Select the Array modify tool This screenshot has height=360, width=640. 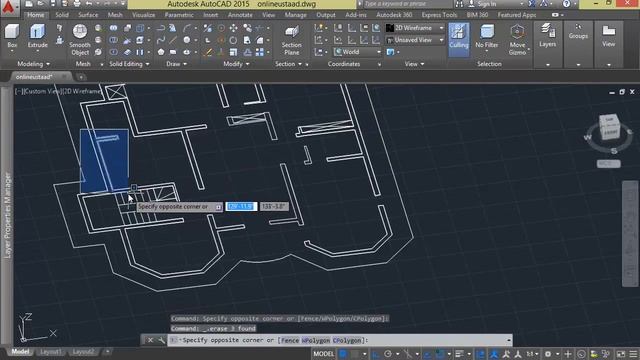tap(260, 52)
